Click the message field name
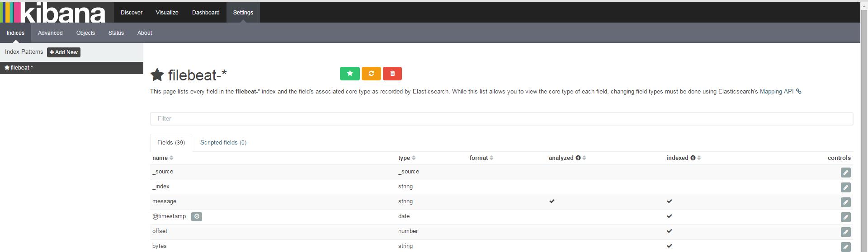 pos(164,201)
